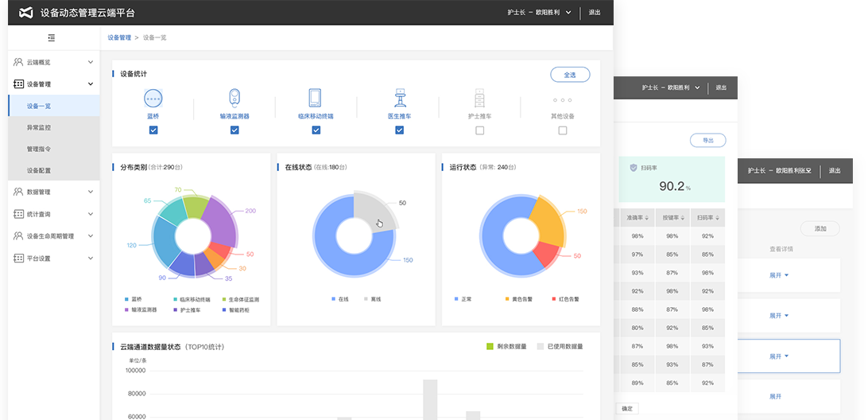The width and height of the screenshot is (868, 420).
Task: Click the 确定 button in middle window
Action: pyautogui.click(x=627, y=408)
